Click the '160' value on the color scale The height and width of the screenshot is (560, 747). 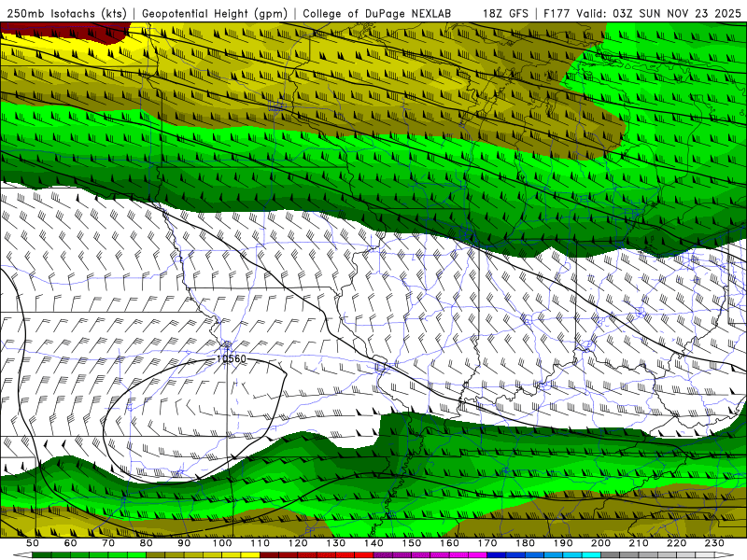449,543
